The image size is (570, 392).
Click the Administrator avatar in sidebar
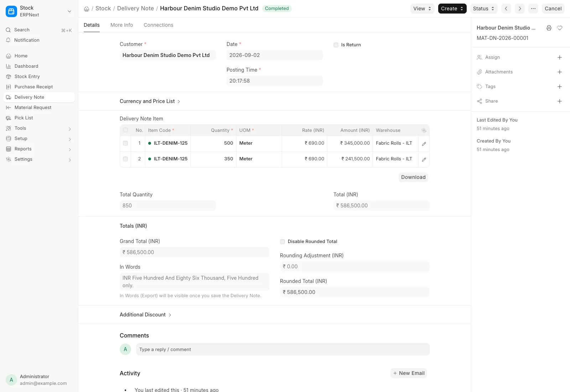click(11, 380)
